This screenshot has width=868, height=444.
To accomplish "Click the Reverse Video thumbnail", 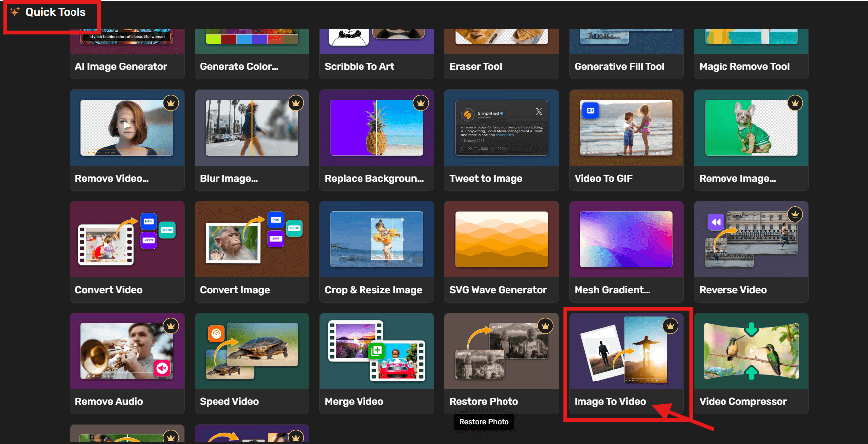I will (x=751, y=240).
